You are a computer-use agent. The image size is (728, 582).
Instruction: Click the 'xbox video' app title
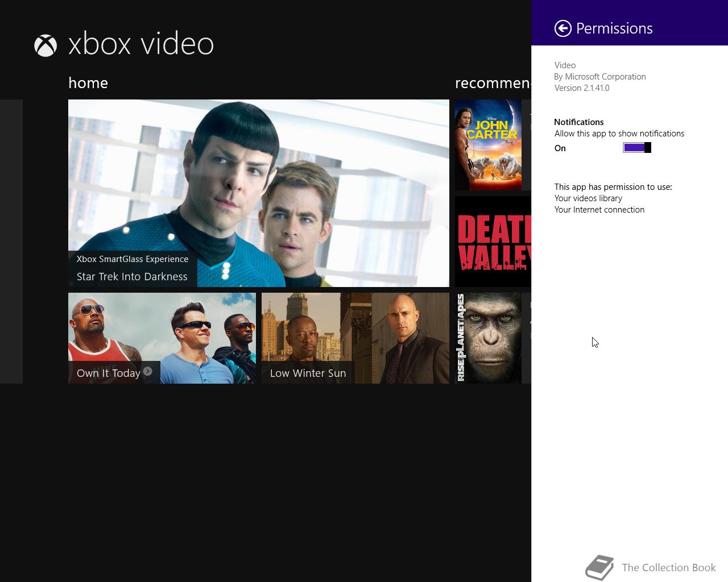pos(141,44)
